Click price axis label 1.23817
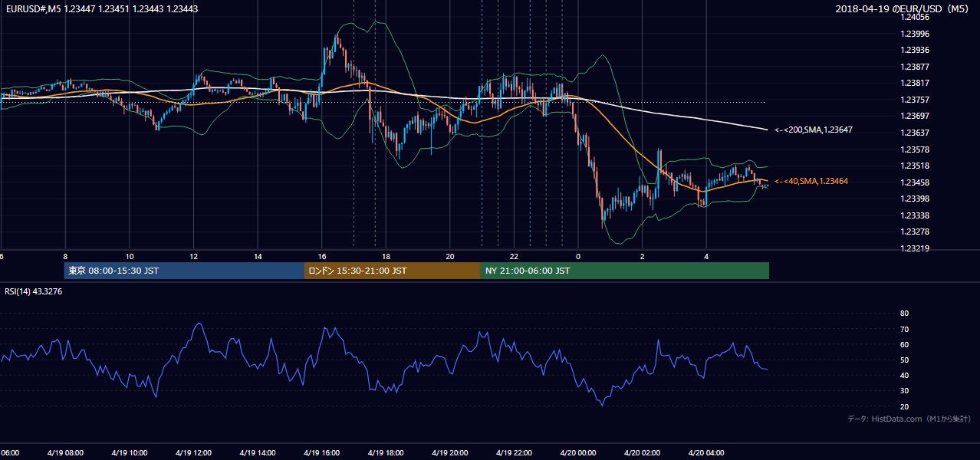The height and width of the screenshot is (460, 980). tap(916, 83)
